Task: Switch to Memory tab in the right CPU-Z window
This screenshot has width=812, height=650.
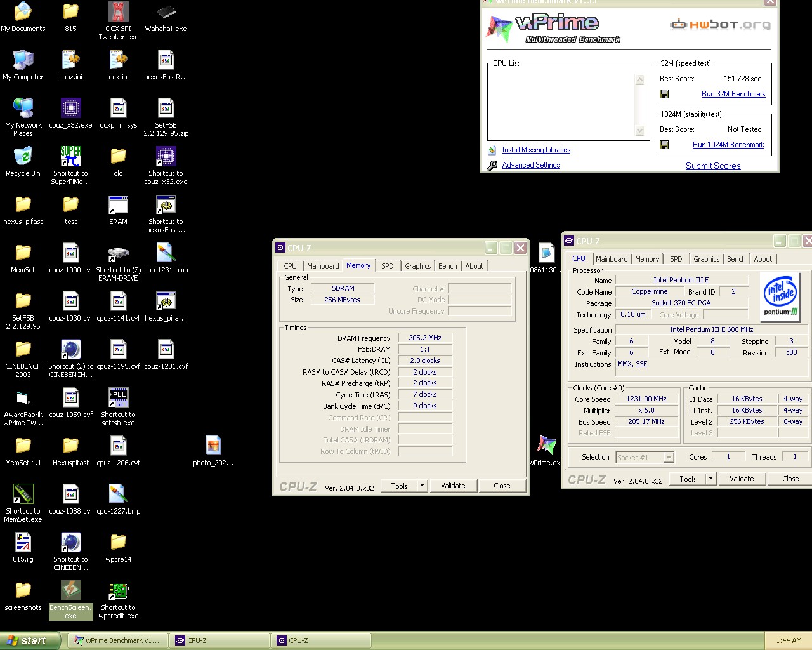Action: [647, 259]
